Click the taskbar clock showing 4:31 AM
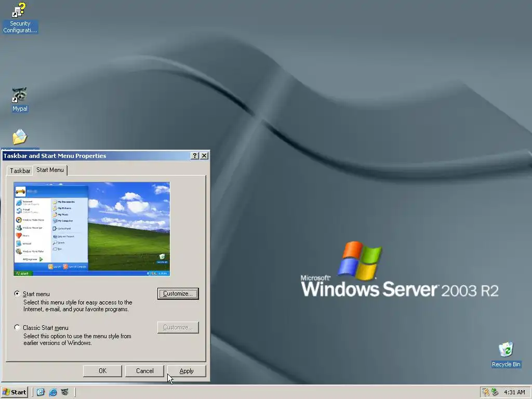Image resolution: width=532 pixels, height=399 pixels. (514, 392)
